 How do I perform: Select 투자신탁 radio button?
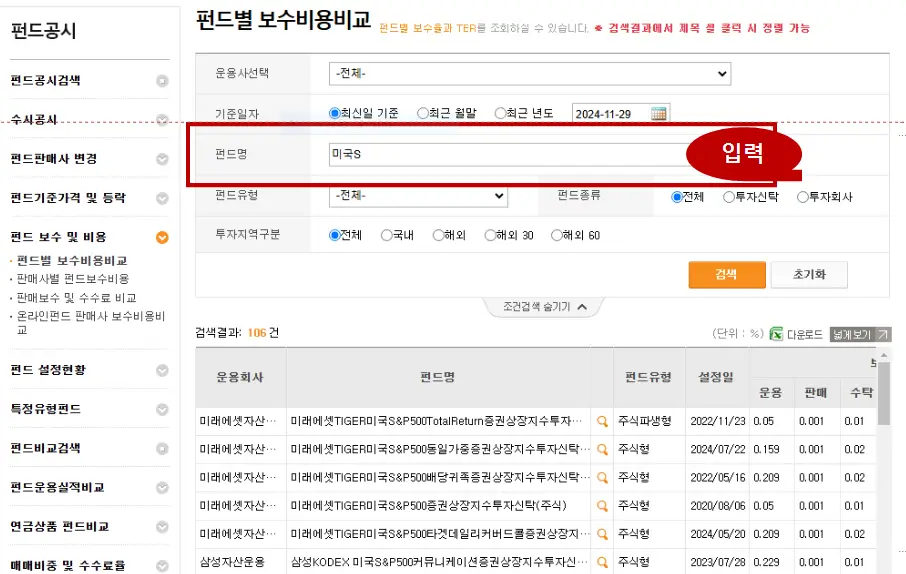click(x=729, y=197)
